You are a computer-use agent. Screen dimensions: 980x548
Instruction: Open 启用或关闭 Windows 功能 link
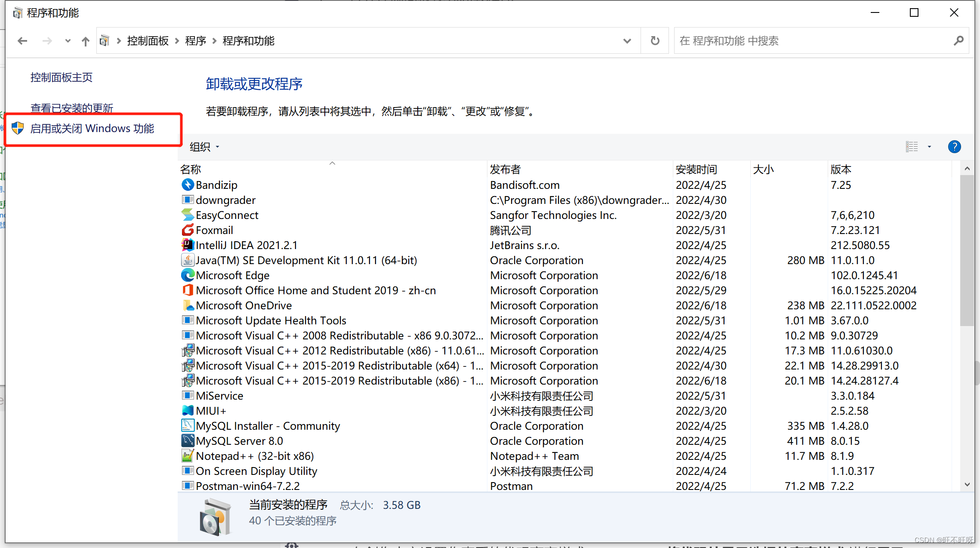click(92, 128)
